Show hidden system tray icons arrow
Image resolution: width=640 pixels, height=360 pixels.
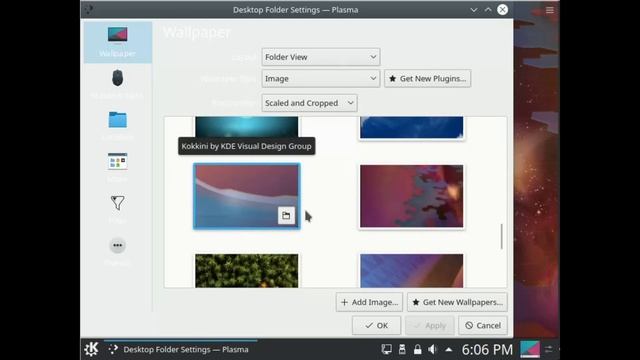[449, 349]
